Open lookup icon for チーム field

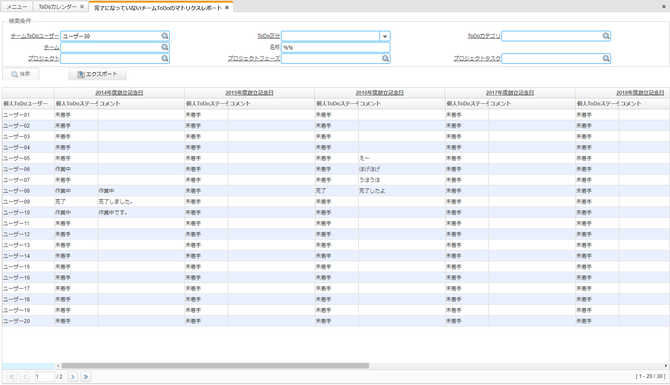tap(165, 47)
